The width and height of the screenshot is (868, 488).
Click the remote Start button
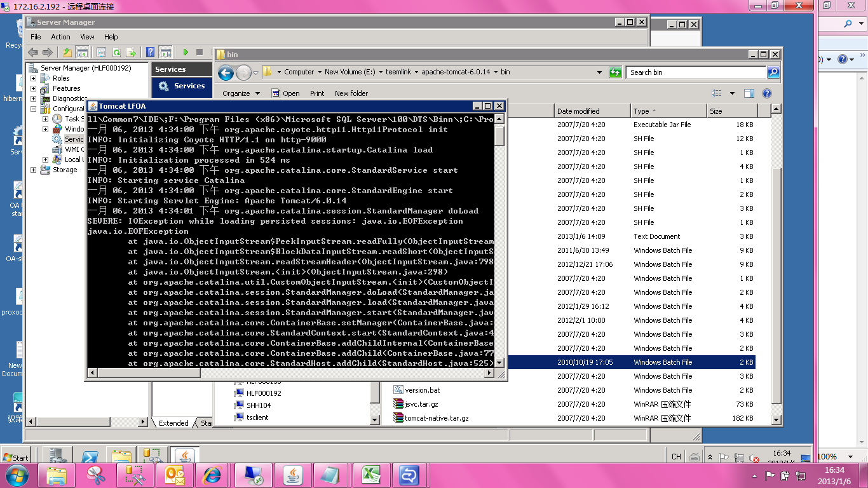coord(16,457)
